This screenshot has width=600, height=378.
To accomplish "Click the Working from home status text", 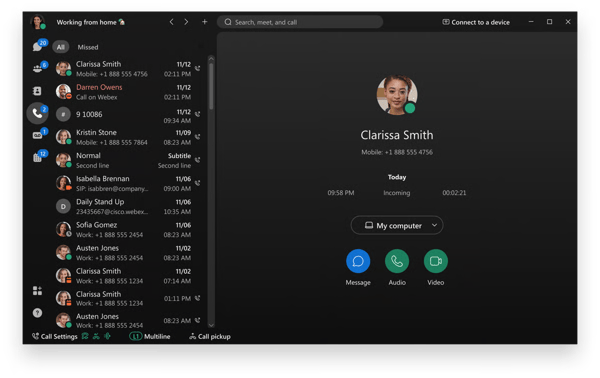I will 86,22.
